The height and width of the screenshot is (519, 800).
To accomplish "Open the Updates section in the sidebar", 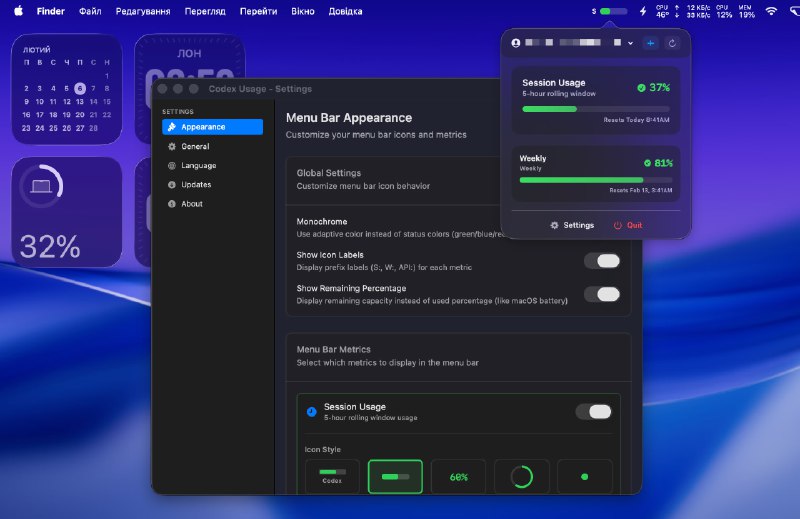I will (196, 184).
